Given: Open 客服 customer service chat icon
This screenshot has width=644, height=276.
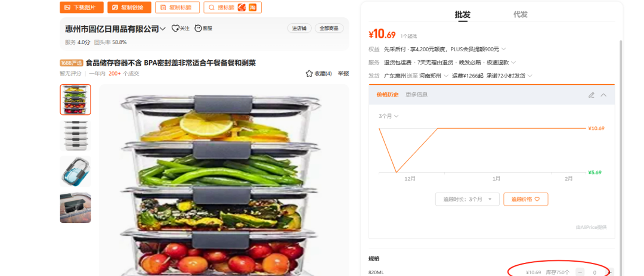Looking at the screenshot, I should (x=203, y=29).
